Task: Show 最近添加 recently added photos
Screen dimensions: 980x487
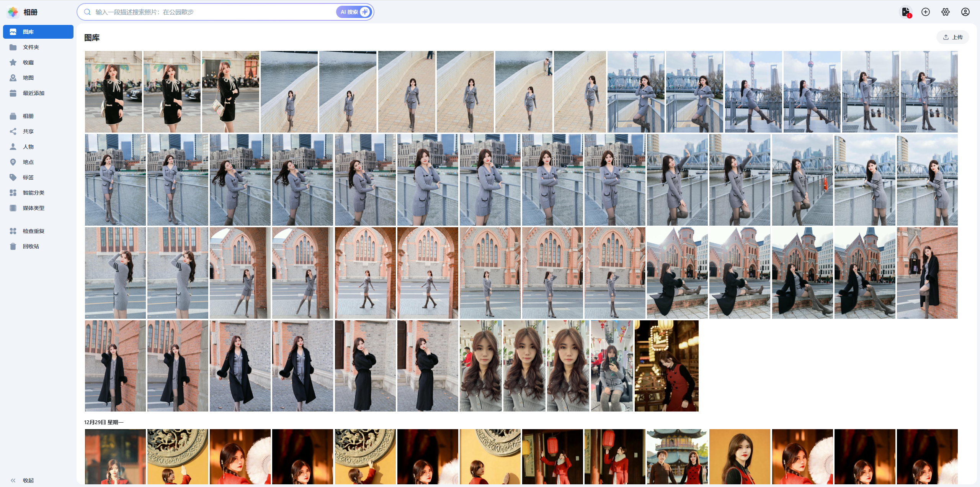Action: 34,93
